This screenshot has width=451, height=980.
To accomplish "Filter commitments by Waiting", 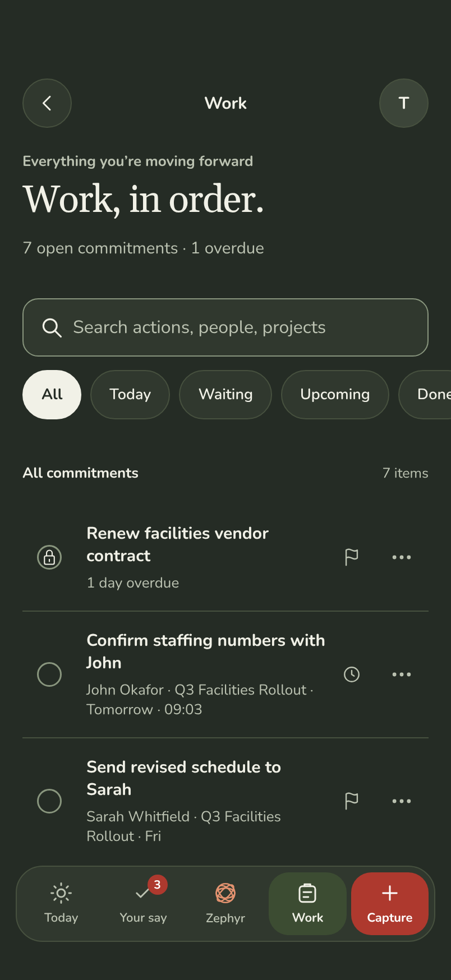I will click(225, 395).
